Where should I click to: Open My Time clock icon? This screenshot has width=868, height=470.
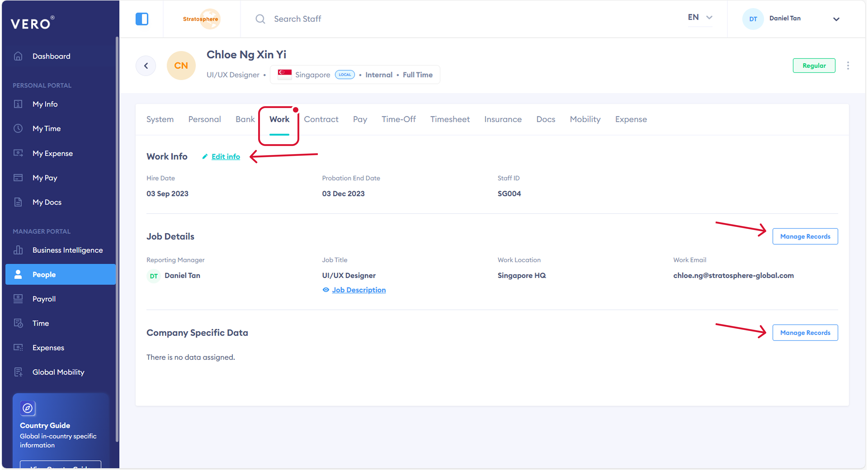pos(18,128)
